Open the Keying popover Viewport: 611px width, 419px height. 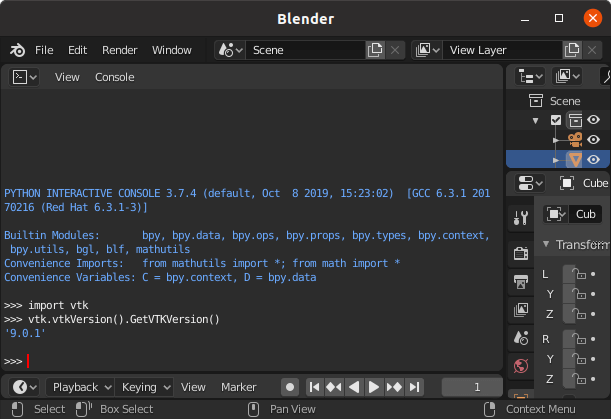tap(145, 387)
